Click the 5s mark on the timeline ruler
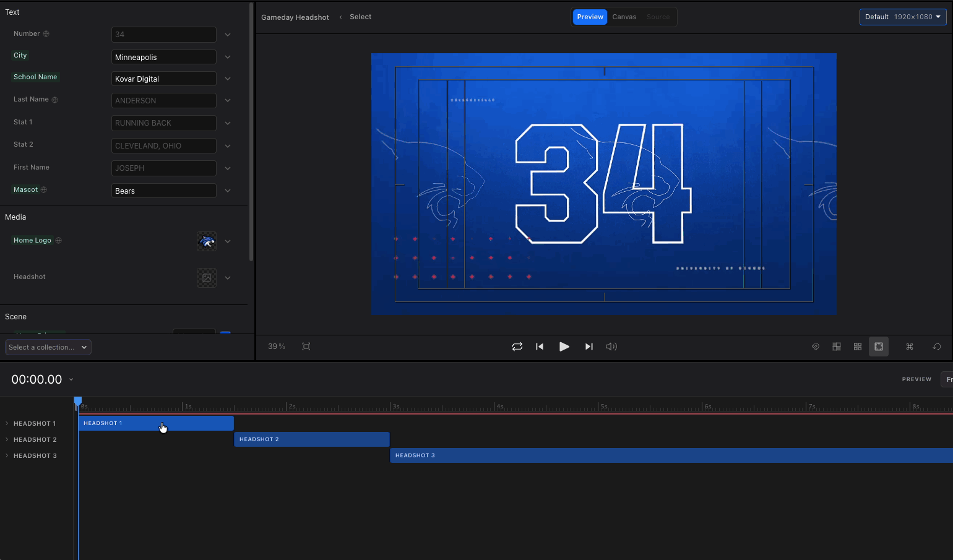The image size is (953, 560). point(603,407)
